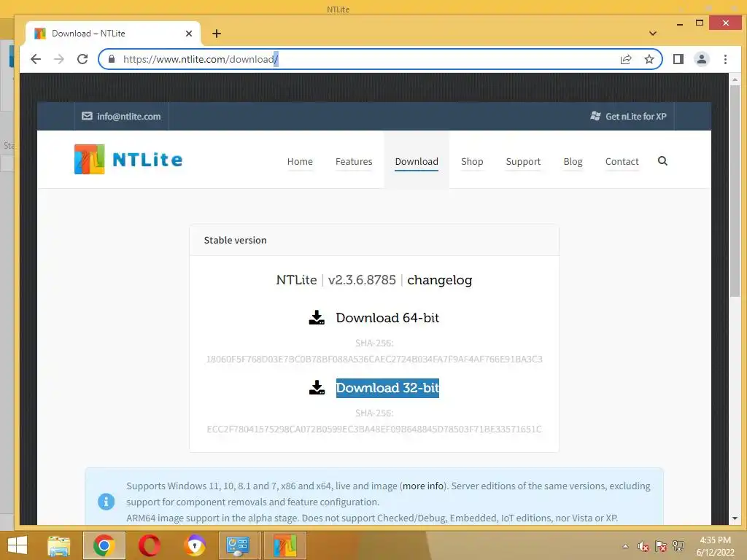The width and height of the screenshot is (747, 560).
Task: Click the Stable version heading
Action: [x=235, y=240]
